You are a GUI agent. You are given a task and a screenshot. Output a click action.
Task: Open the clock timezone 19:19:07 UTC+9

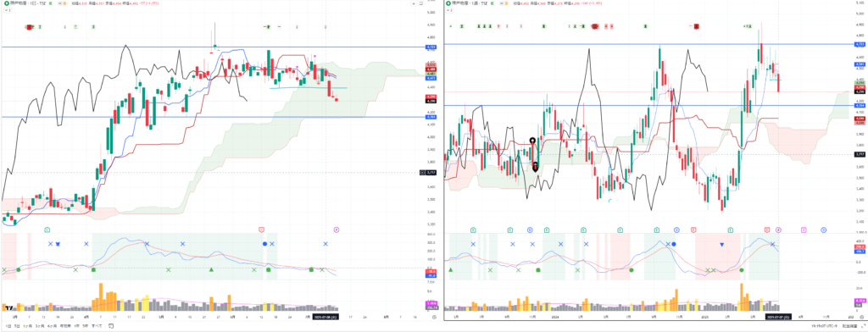tap(825, 326)
